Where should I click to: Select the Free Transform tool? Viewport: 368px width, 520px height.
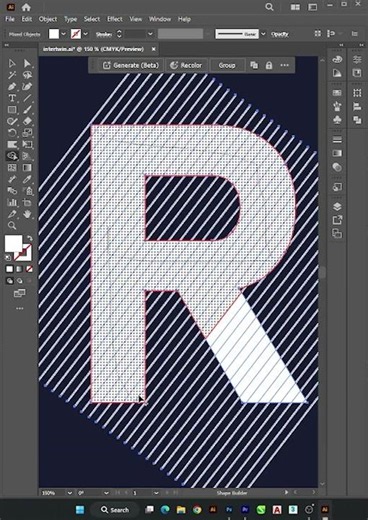click(27, 144)
